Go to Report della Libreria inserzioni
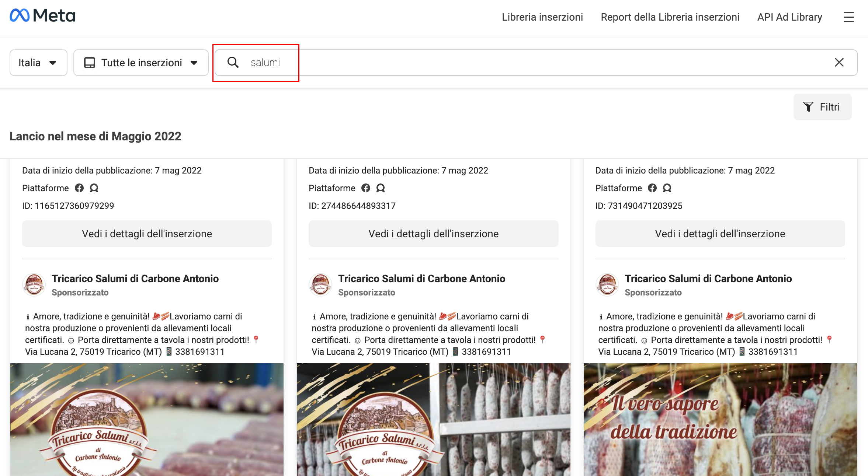Viewport: 868px width, 476px height. (x=670, y=17)
